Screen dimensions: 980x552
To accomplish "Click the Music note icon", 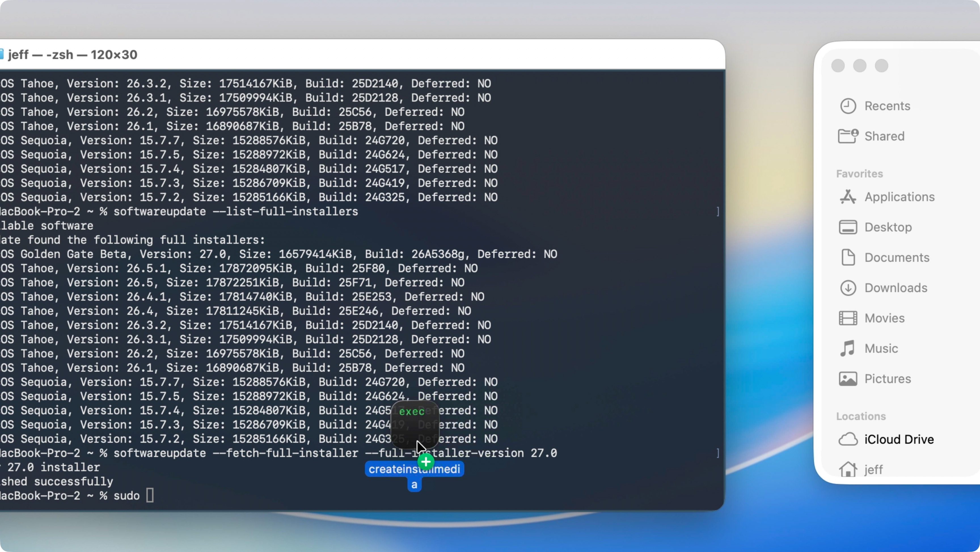I will coord(848,348).
